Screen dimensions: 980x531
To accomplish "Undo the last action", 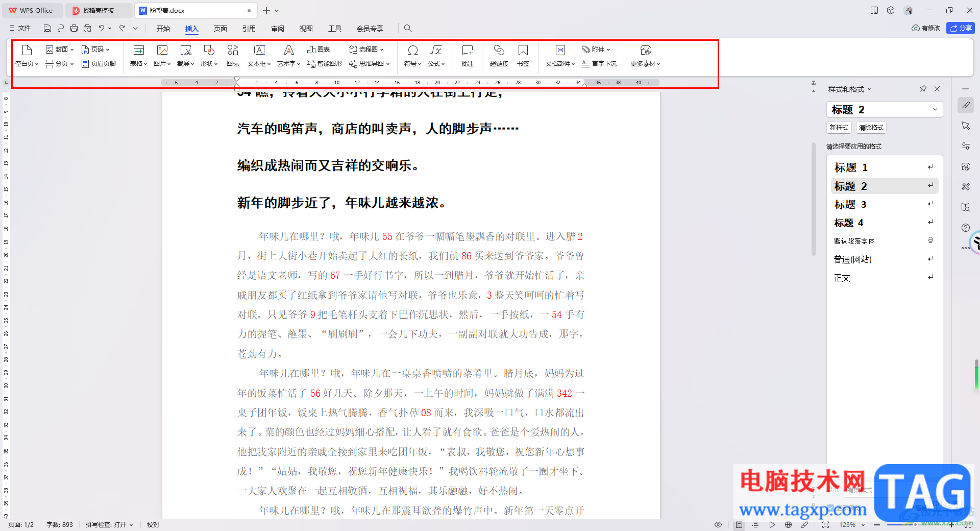I will pyautogui.click(x=102, y=28).
